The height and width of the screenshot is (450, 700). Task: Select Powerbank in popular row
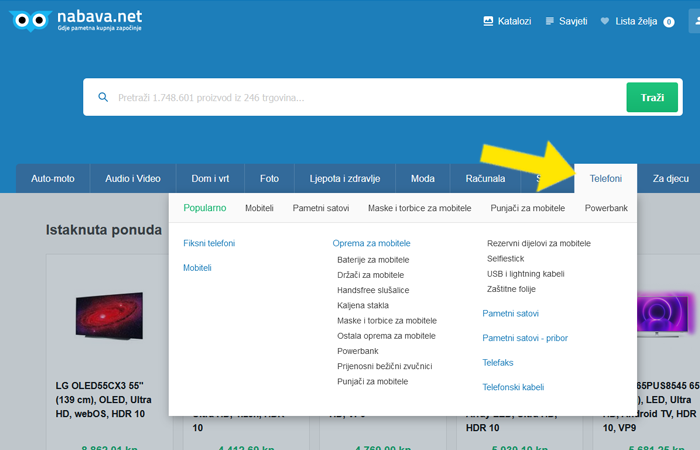[x=606, y=208]
